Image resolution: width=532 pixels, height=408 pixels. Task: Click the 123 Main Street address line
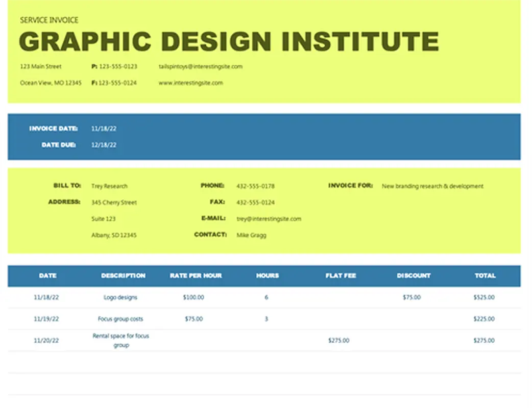(x=41, y=66)
